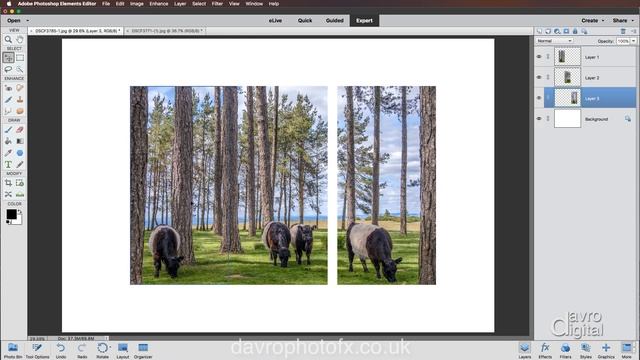This screenshot has width=640, height=360.
Task: Select the Rectangular Marquee tool
Action: pos(20,58)
